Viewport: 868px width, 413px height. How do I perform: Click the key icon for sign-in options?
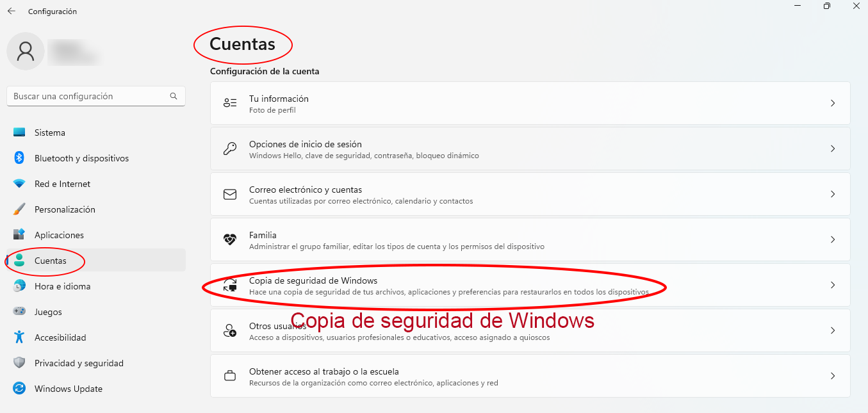pyautogui.click(x=230, y=149)
